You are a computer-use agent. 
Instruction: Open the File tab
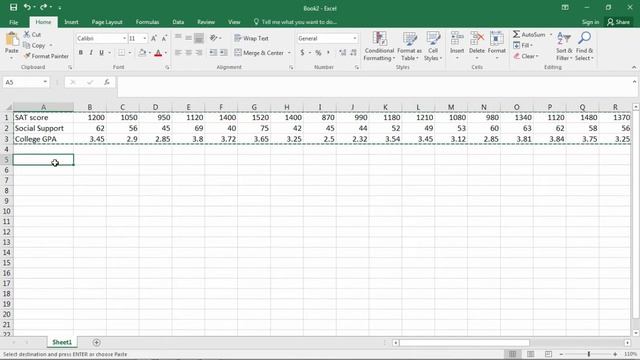(x=13, y=22)
